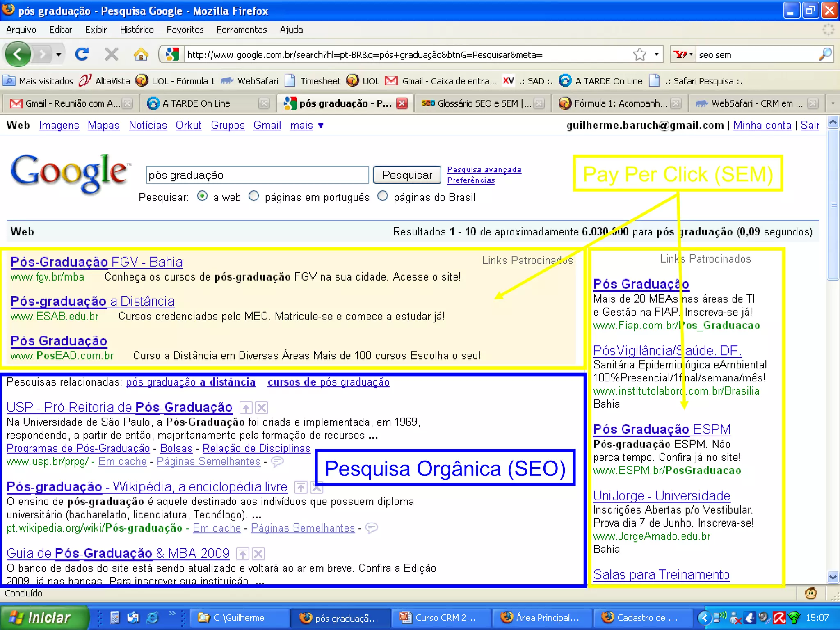Screen dimensions: 840x630
Task: Remove the USP result with the X icon
Action: point(262,408)
